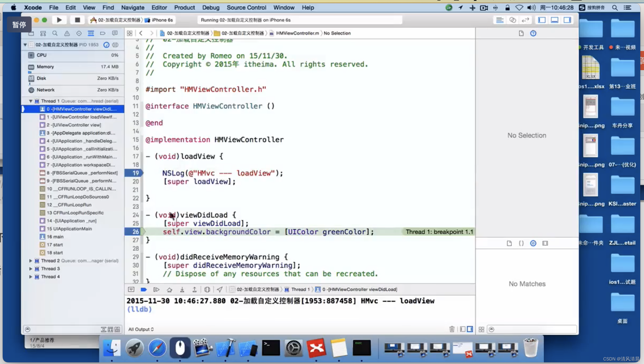The image size is (644, 364).
Task: Open Spotlight search in menu bar
Action: click(615, 7)
